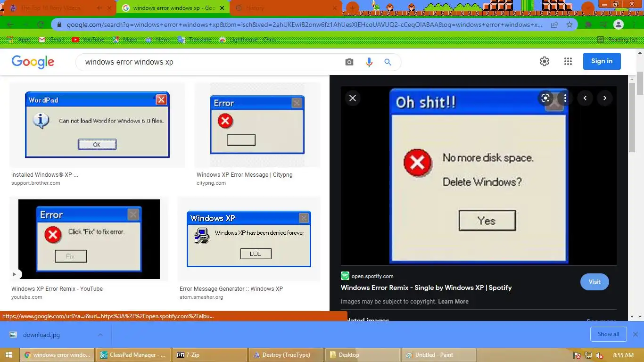The width and height of the screenshot is (644, 362).
Task: Click 'Windows XP Error Message | Citypng' caption
Action: click(245, 175)
